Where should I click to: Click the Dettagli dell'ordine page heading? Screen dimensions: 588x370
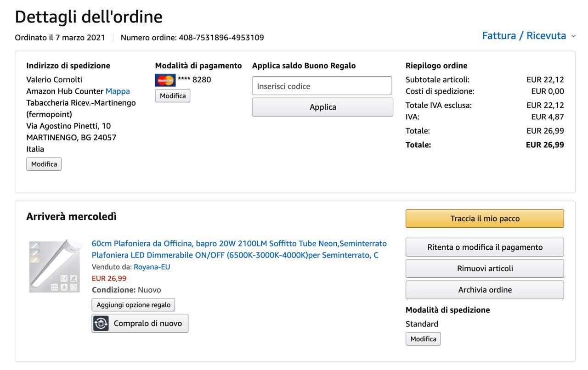pos(89,17)
